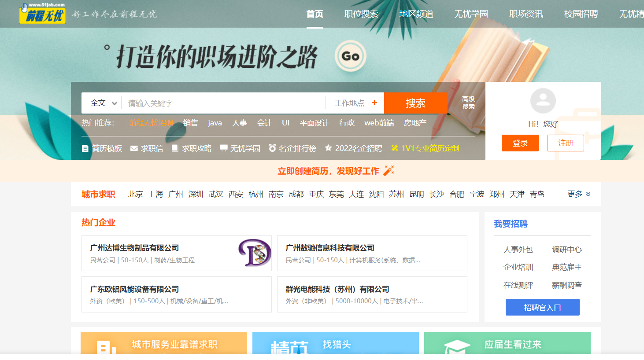Select the book icon next to 求职攻略

point(175,148)
